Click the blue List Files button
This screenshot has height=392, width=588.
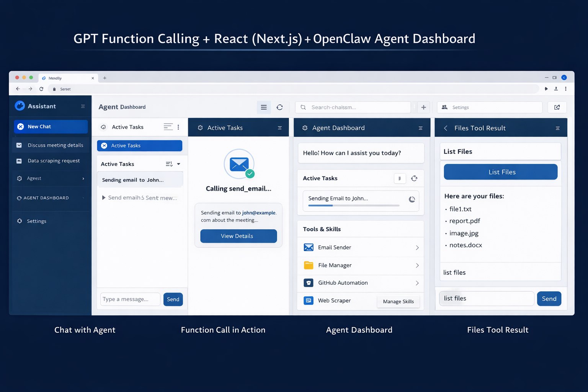click(501, 172)
